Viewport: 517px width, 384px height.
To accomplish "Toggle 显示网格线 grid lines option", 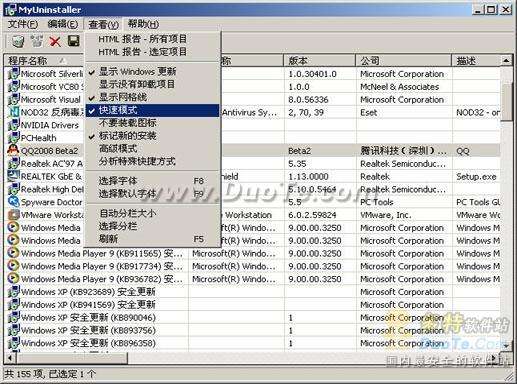I will tap(153, 97).
